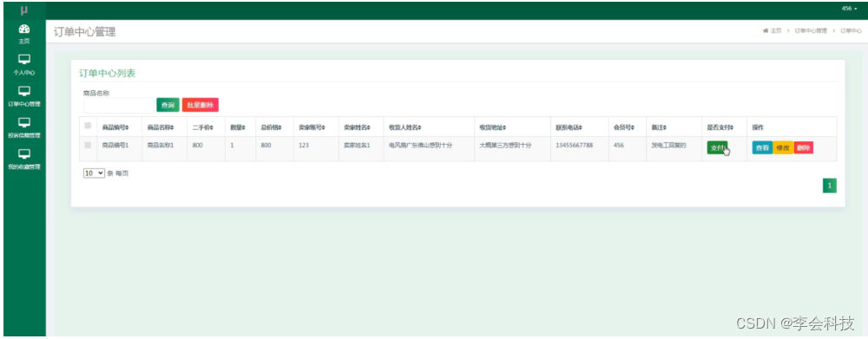The width and height of the screenshot is (868, 339).
Task: Open the 456 user account dropdown
Action: click(849, 9)
